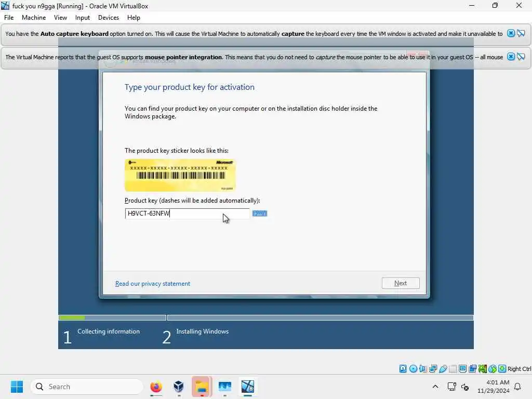Screen dimensions: 532x399
Task: Open VirtualBox Manager cube icon in taskbar
Action: tap(179, 387)
